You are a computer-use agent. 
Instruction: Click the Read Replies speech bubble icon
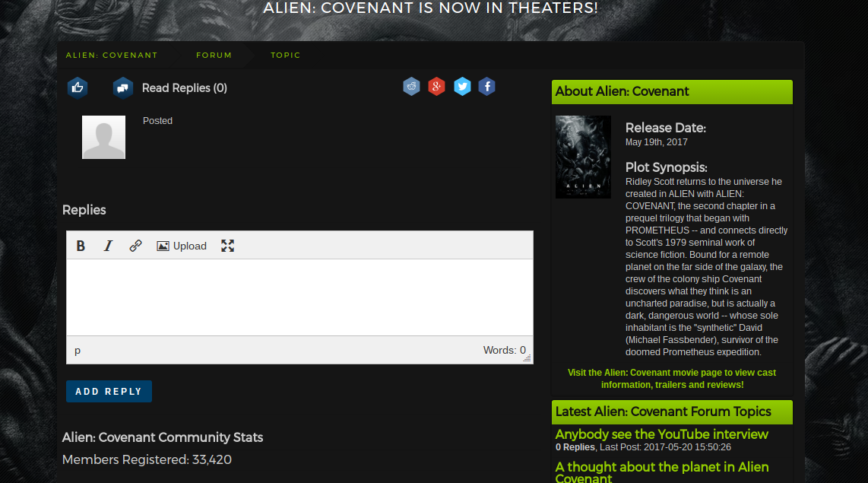pos(123,88)
